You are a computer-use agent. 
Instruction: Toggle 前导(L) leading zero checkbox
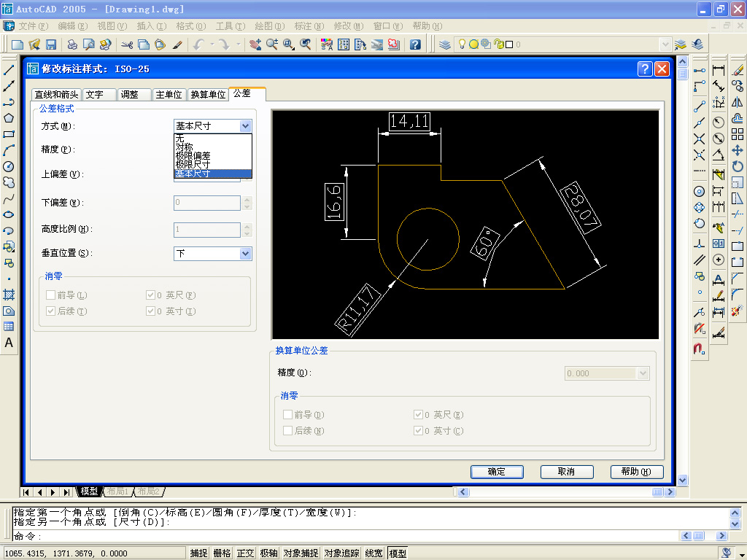coord(50,295)
